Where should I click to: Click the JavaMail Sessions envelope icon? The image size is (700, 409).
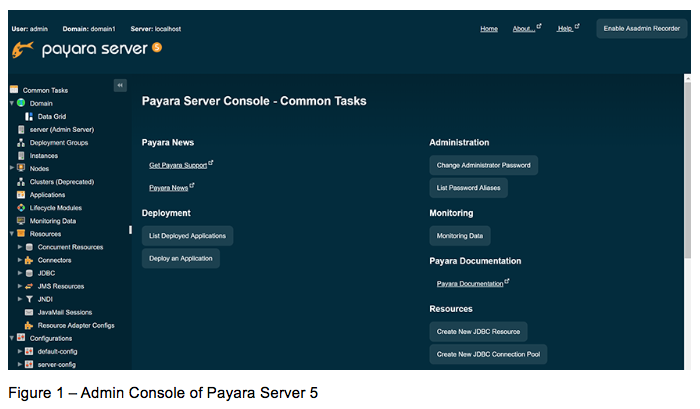[x=29, y=312]
